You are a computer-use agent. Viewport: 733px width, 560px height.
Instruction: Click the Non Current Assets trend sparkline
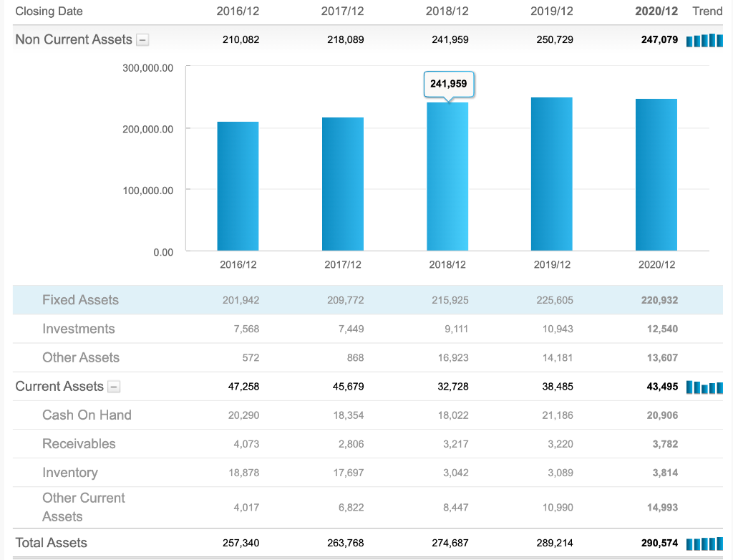[x=706, y=40]
